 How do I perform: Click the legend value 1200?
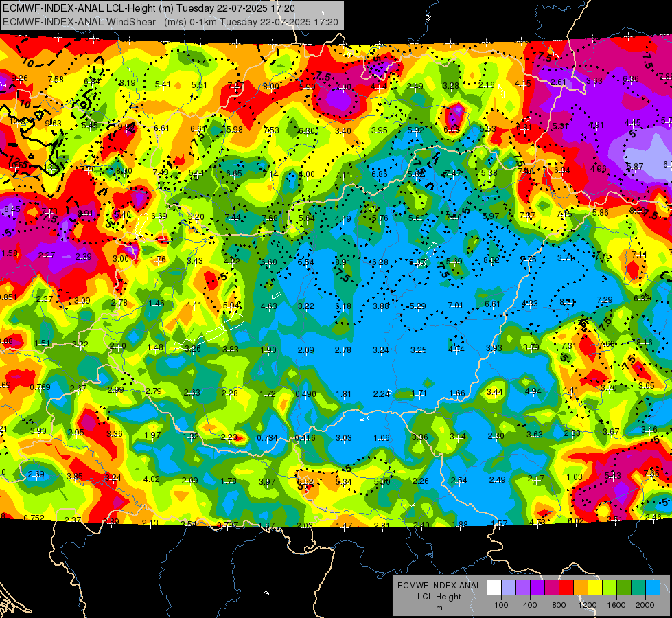pos(588,605)
